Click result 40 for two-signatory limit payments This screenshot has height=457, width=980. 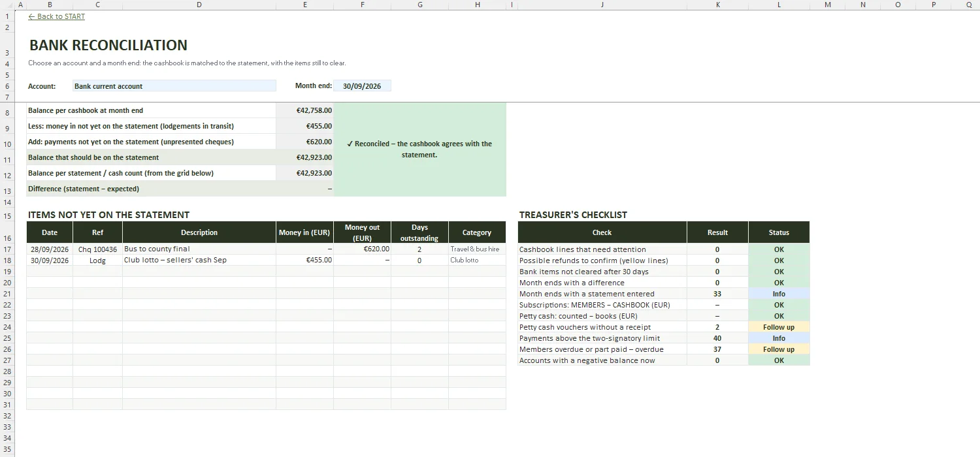(x=717, y=338)
